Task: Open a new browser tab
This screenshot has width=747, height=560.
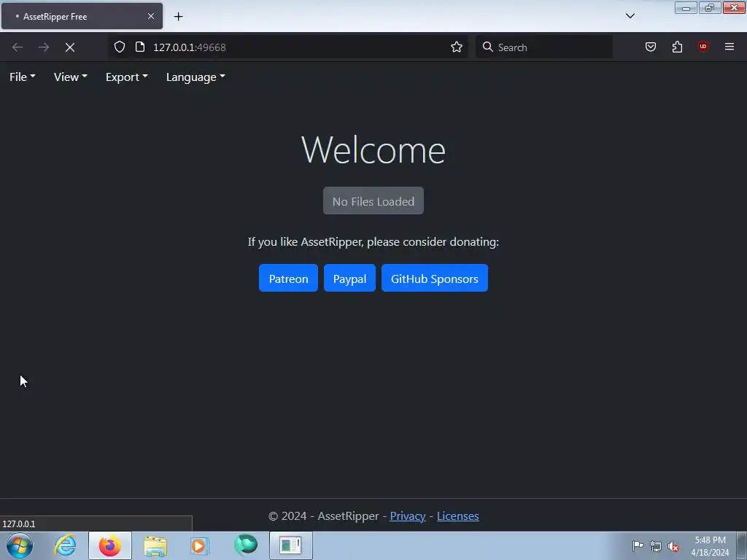Action: (178, 17)
